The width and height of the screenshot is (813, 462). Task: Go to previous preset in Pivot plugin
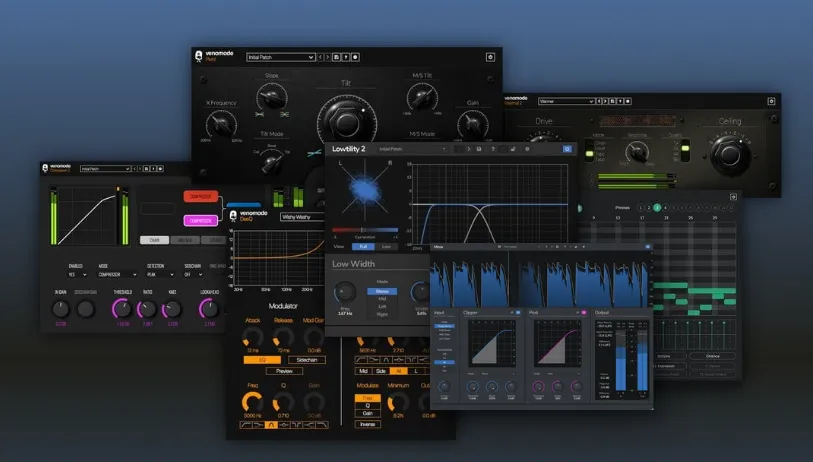(x=320, y=57)
